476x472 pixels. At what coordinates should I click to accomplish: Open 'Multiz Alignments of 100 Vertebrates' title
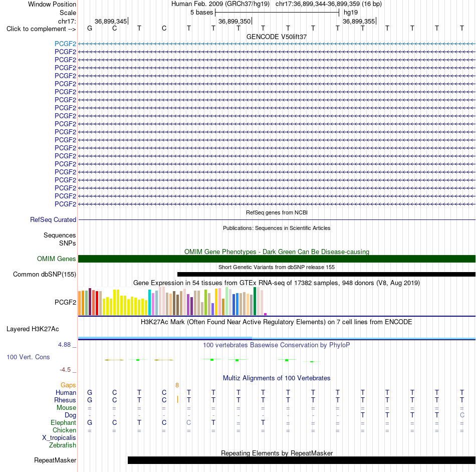click(x=277, y=378)
